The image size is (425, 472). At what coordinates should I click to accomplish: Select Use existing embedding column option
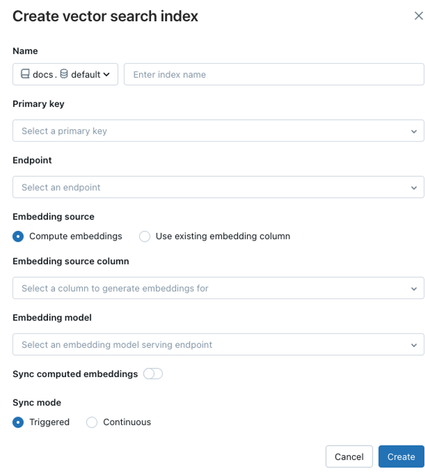pos(144,236)
